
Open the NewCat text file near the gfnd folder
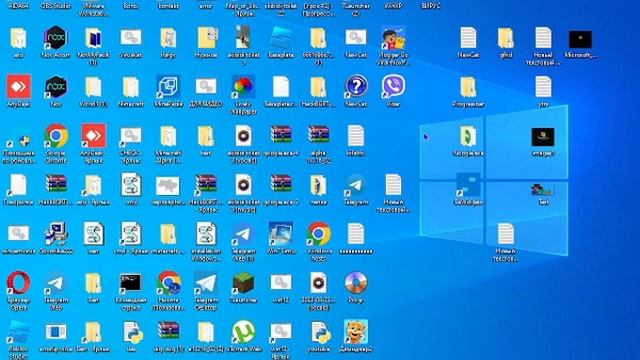[x=468, y=38]
